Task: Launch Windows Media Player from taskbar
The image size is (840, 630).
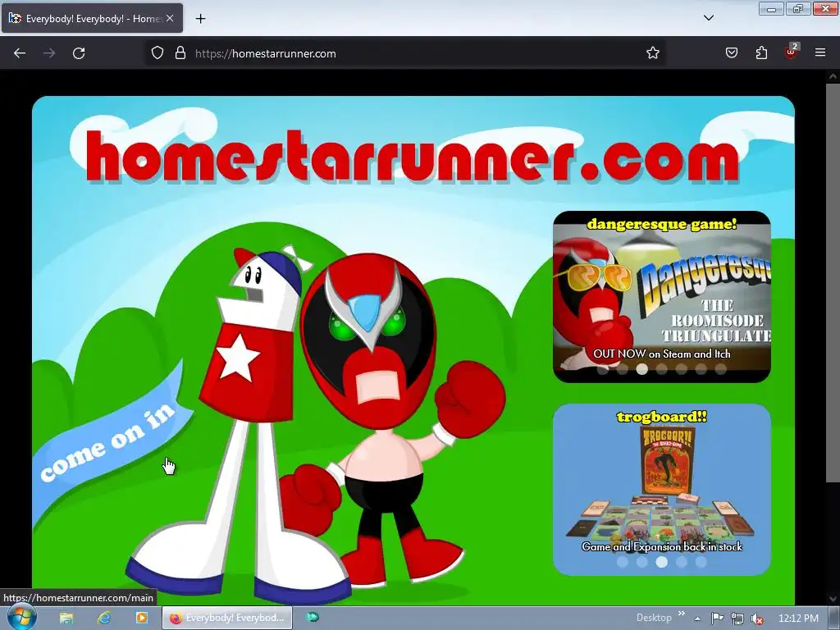Action: [141, 618]
